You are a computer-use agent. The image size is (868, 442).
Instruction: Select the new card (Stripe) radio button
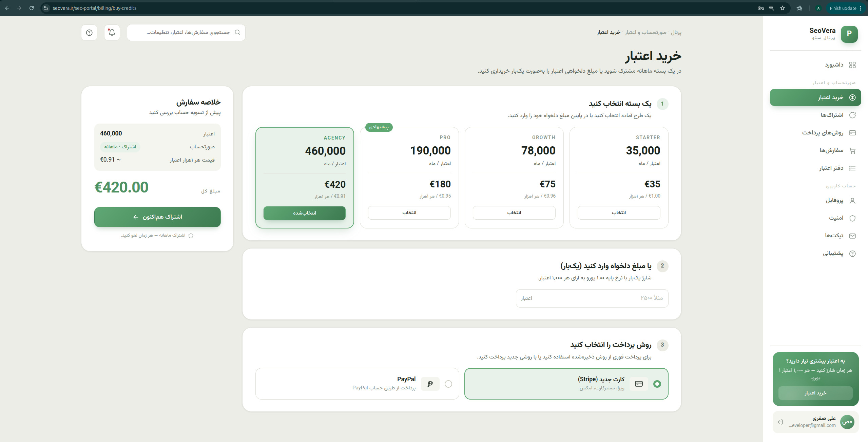pos(657,384)
